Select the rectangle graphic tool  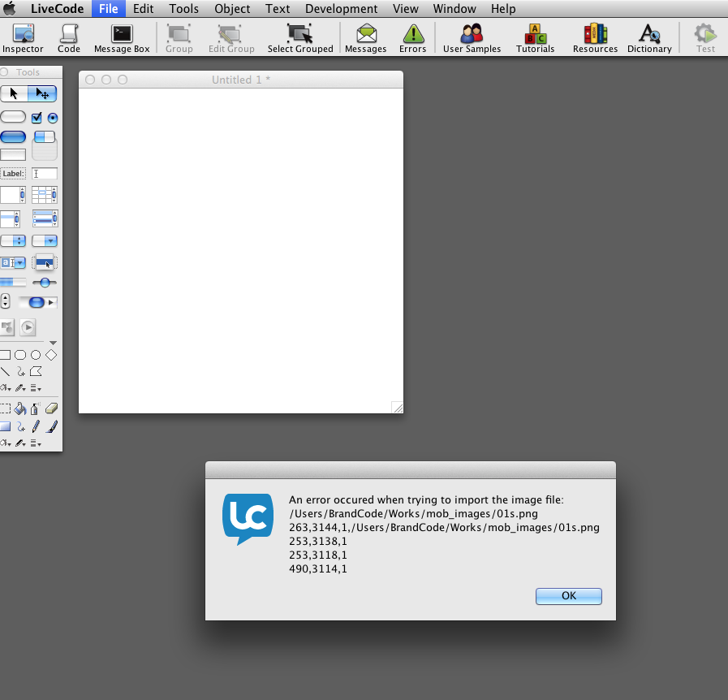pos(5,355)
